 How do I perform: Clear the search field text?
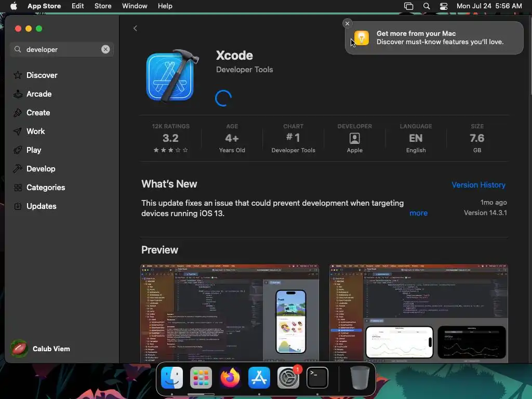click(x=105, y=49)
